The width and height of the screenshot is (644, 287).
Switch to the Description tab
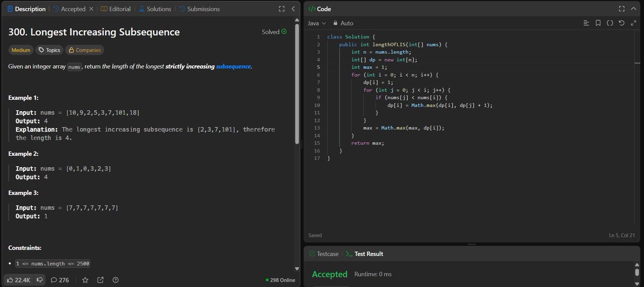click(x=26, y=9)
